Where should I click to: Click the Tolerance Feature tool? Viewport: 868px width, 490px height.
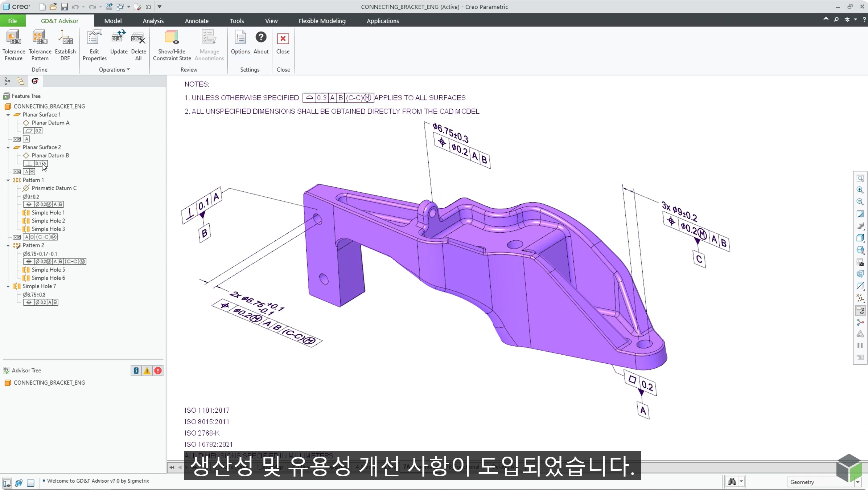pyautogui.click(x=14, y=45)
